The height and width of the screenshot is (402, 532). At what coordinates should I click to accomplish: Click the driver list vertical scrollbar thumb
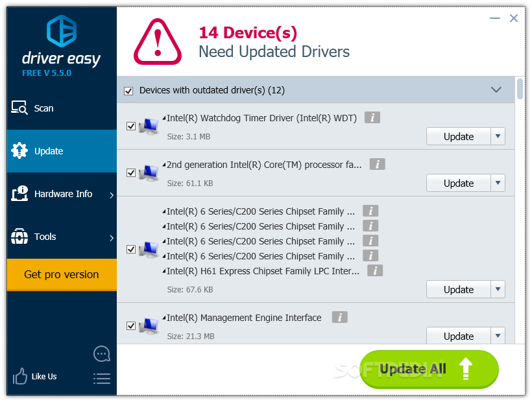click(520, 89)
